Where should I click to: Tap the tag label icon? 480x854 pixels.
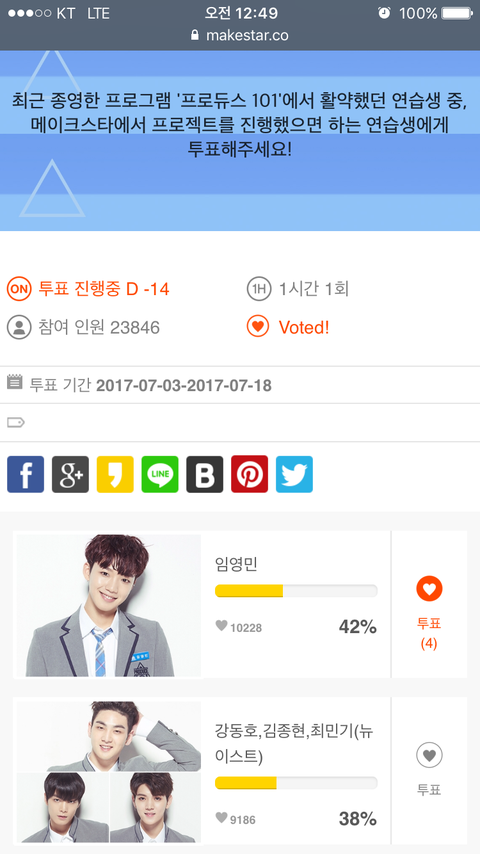point(16,422)
